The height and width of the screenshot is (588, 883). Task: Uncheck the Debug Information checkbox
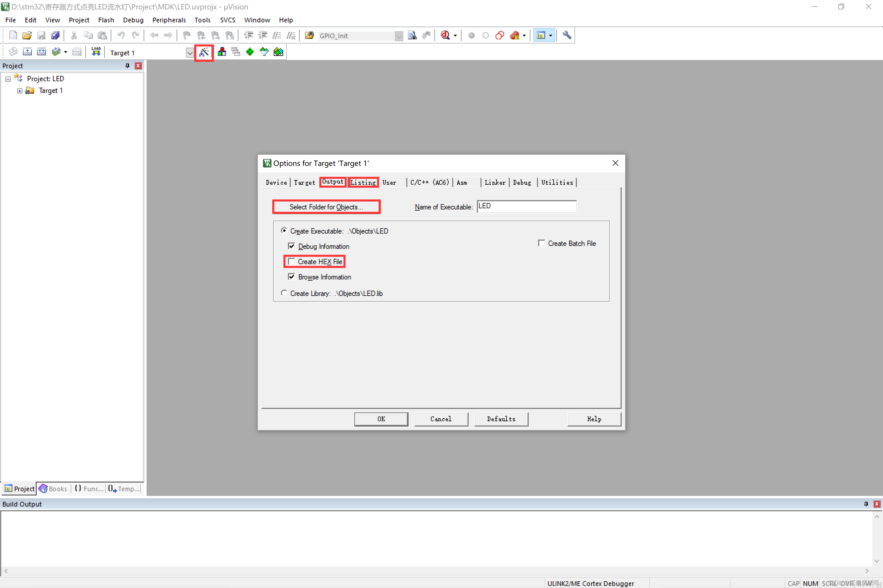(x=292, y=246)
